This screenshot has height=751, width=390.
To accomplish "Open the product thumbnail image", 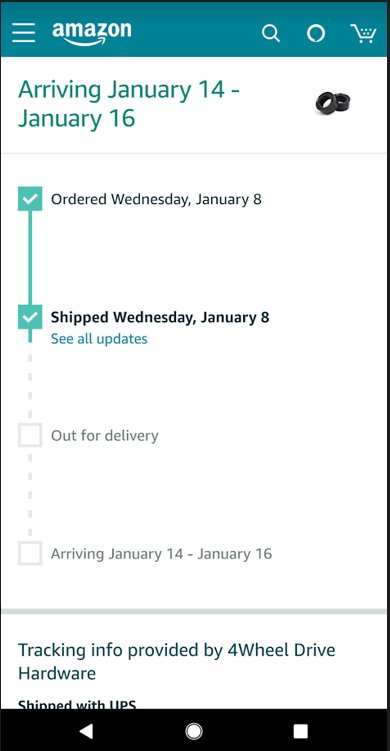I will pos(333,103).
